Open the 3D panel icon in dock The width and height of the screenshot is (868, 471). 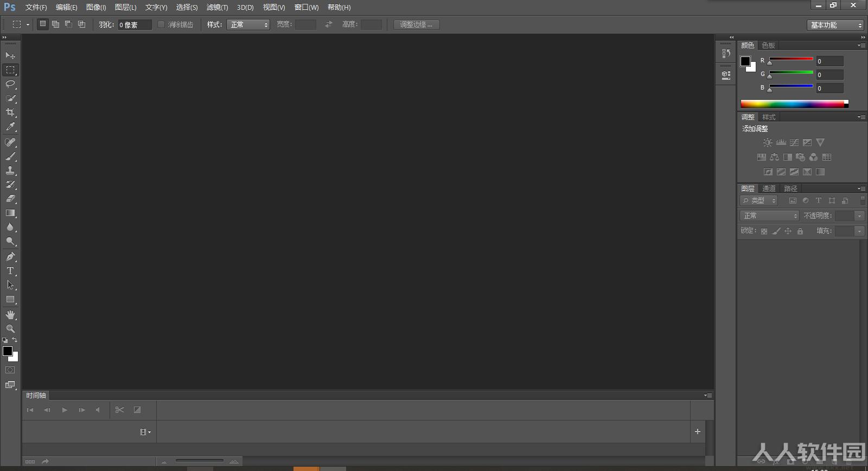click(726, 75)
